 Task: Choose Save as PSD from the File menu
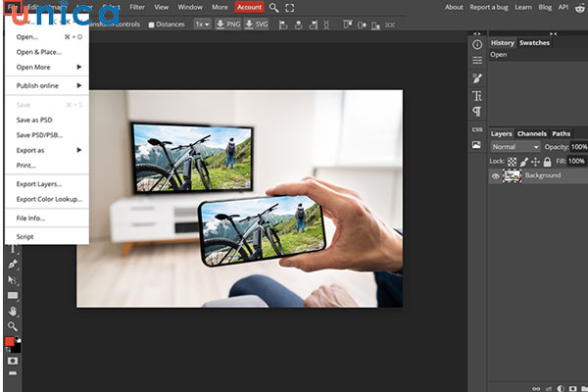click(x=34, y=120)
